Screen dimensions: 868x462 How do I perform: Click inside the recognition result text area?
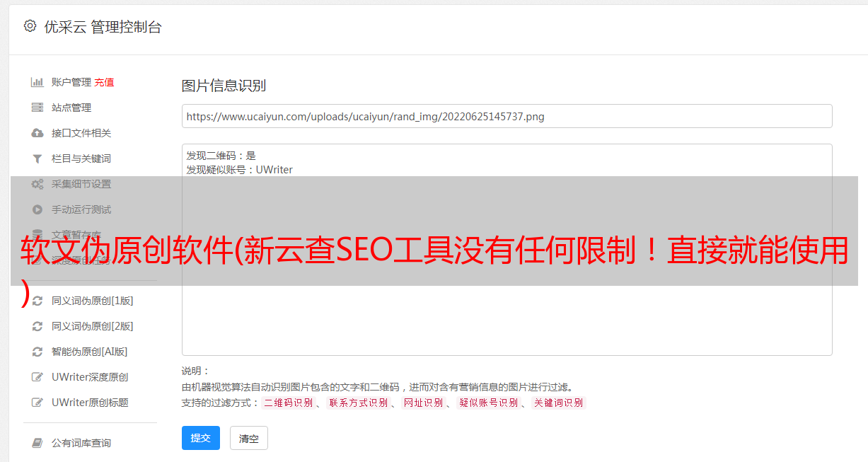click(x=507, y=249)
